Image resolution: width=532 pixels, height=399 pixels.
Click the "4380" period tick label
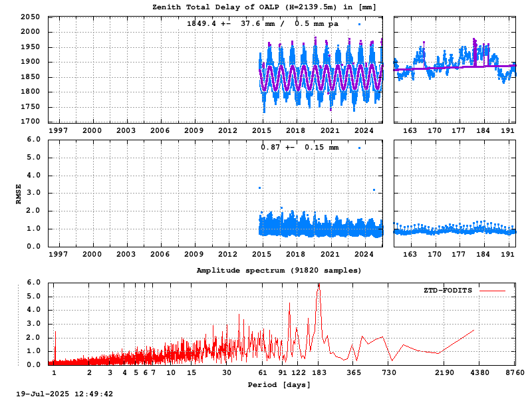pyautogui.click(x=479, y=373)
